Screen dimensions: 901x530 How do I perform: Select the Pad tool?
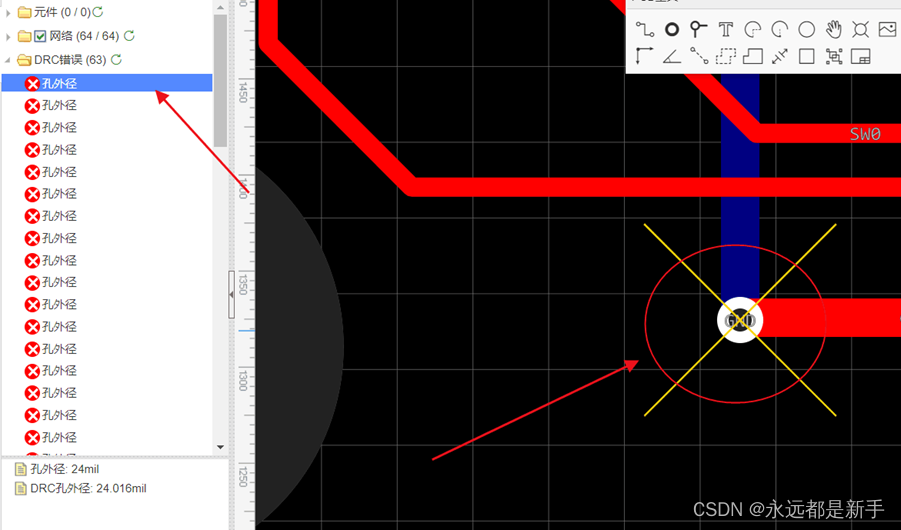coord(672,29)
